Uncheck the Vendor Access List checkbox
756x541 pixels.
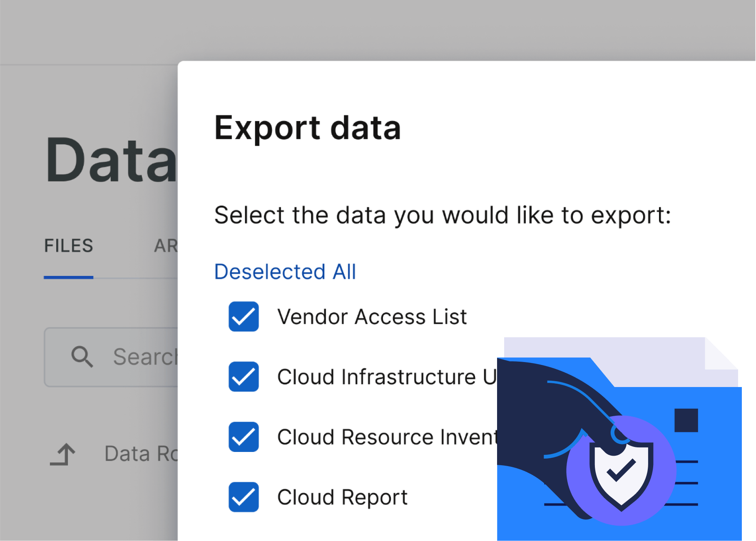244,316
